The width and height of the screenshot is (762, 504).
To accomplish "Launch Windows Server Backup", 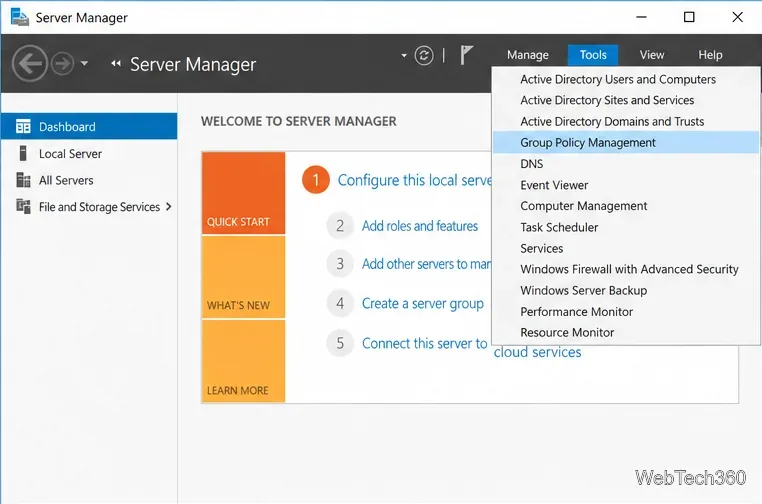I will click(626, 291).
